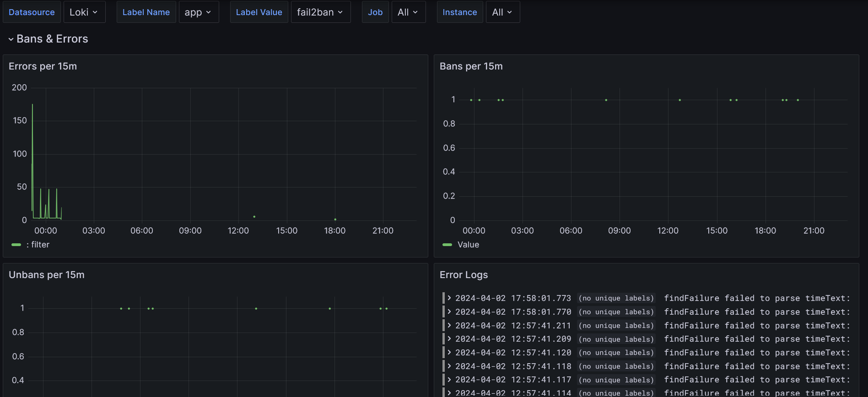Viewport: 868px width, 397px height.
Task: Open the Label Value fail2ban dropdown
Action: point(320,12)
